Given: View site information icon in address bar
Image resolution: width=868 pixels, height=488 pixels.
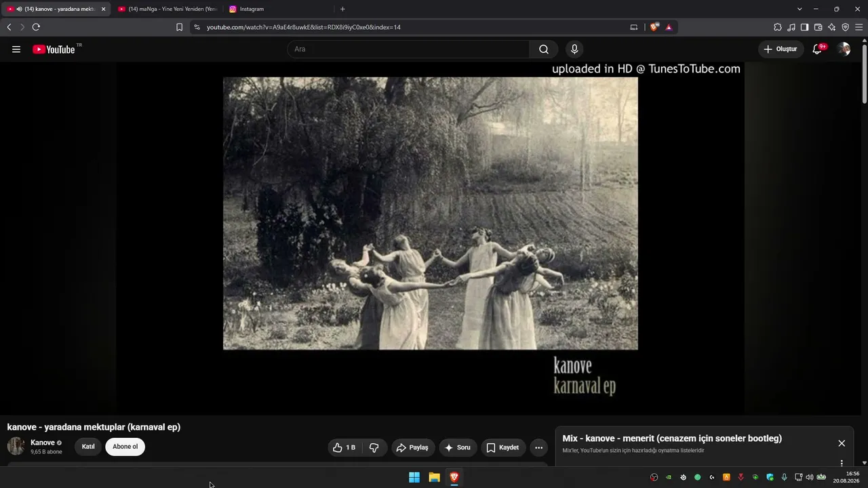Looking at the screenshot, I should point(197,27).
